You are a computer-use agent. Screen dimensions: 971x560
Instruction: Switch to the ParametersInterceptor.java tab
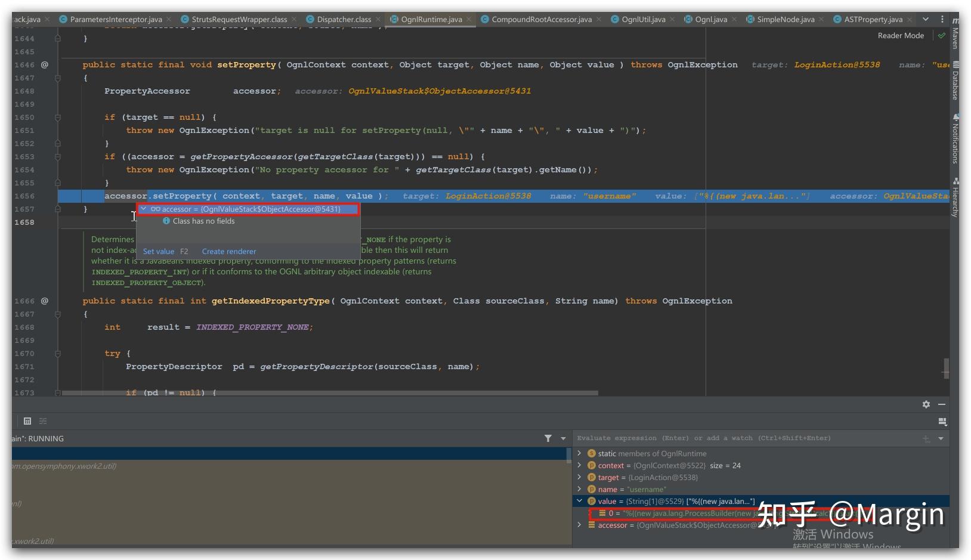(116, 20)
